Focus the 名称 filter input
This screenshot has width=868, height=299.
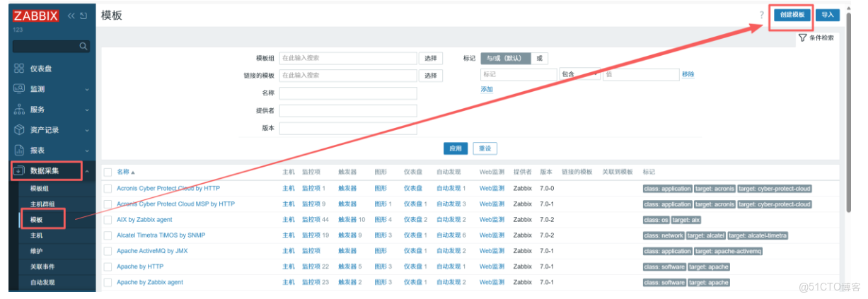(x=348, y=93)
